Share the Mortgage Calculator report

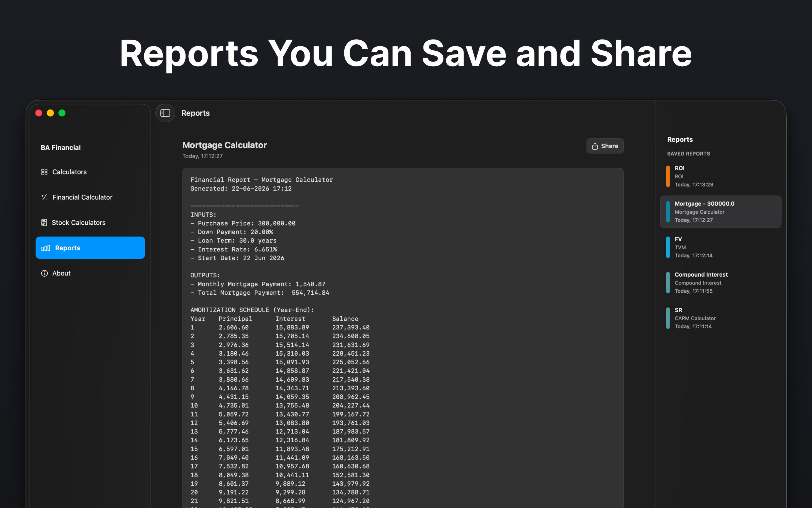pyautogui.click(x=605, y=146)
